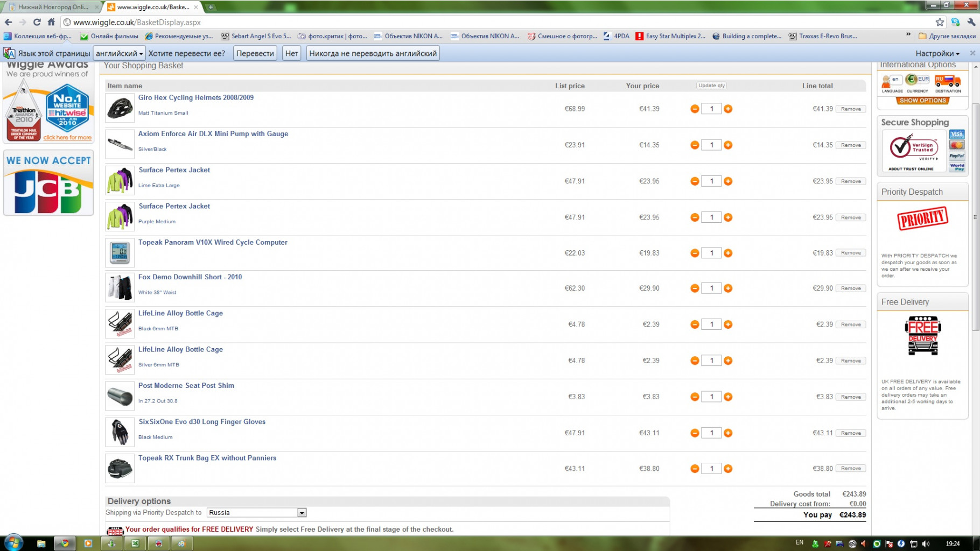
Task: Open the Chrome wrench settings menu
Action: coord(971,22)
